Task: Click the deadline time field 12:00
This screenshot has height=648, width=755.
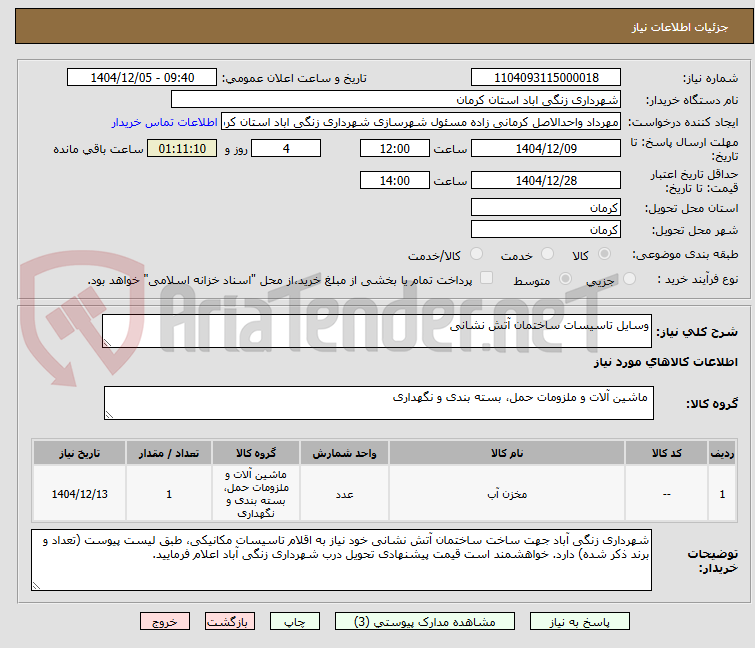Action: pos(395,148)
